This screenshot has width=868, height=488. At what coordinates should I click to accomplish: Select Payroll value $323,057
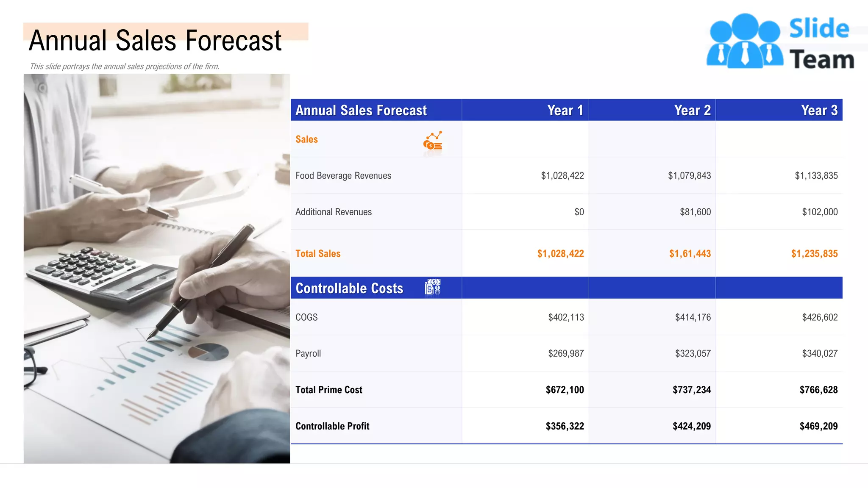[x=693, y=353]
